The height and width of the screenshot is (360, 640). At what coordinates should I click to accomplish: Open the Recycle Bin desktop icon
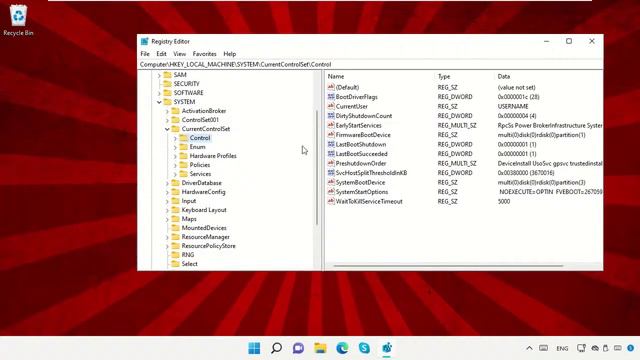[x=18, y=20]
